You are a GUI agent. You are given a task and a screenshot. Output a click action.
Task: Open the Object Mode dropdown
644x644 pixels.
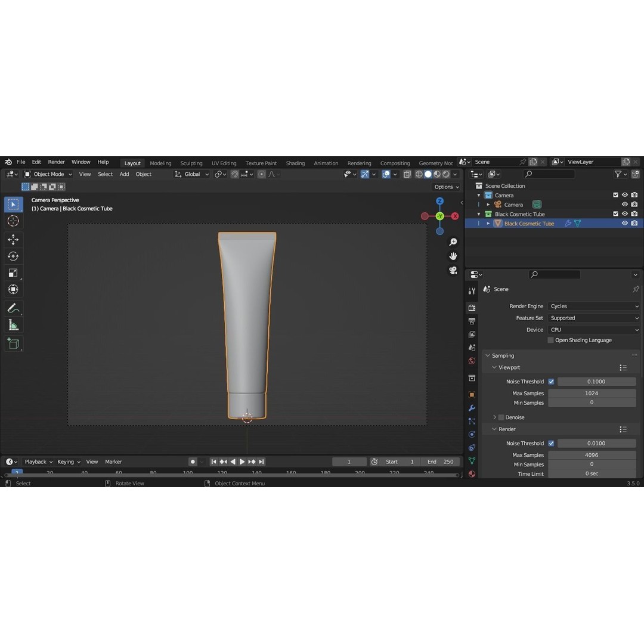point(48,174)
